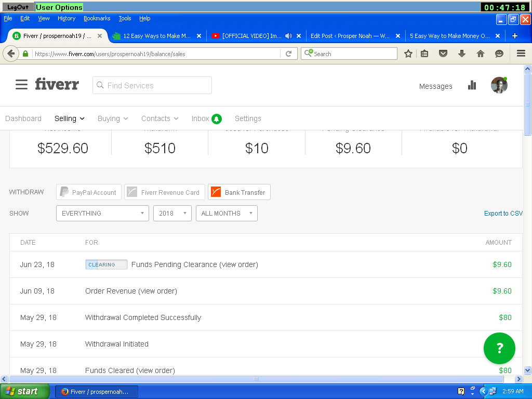Click the user profile avatar

click(x=499, y=85)
